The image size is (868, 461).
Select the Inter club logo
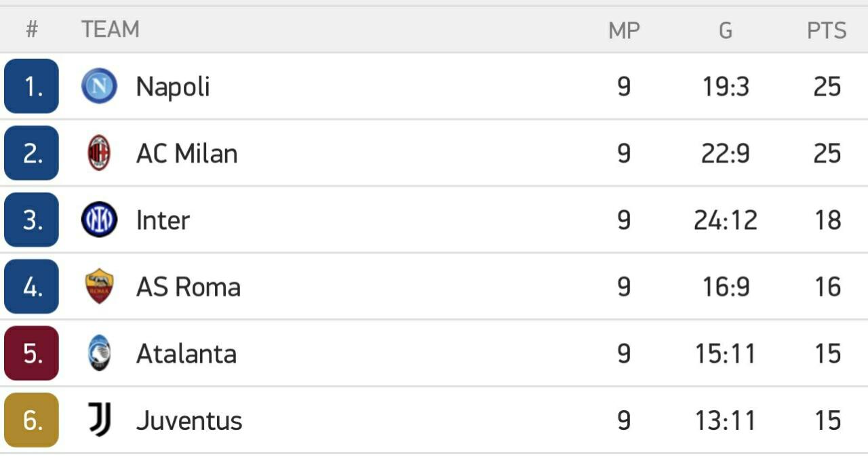(x=99, y=220)
